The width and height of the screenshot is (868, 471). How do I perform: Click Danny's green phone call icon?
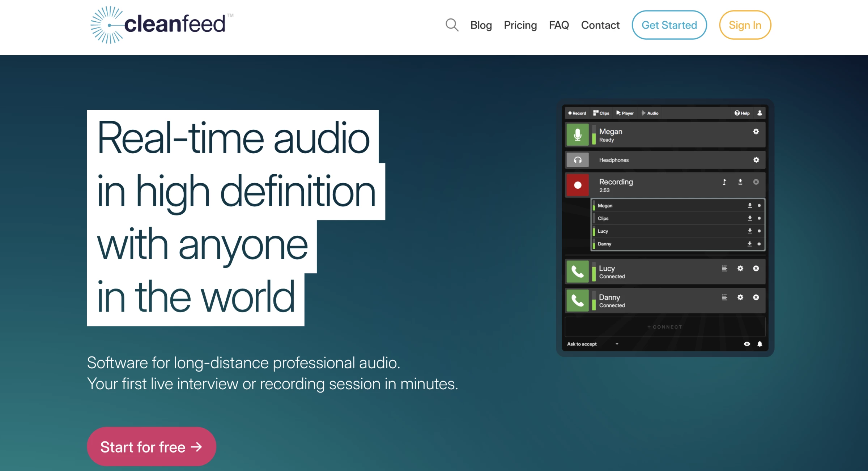pos(578,300)
